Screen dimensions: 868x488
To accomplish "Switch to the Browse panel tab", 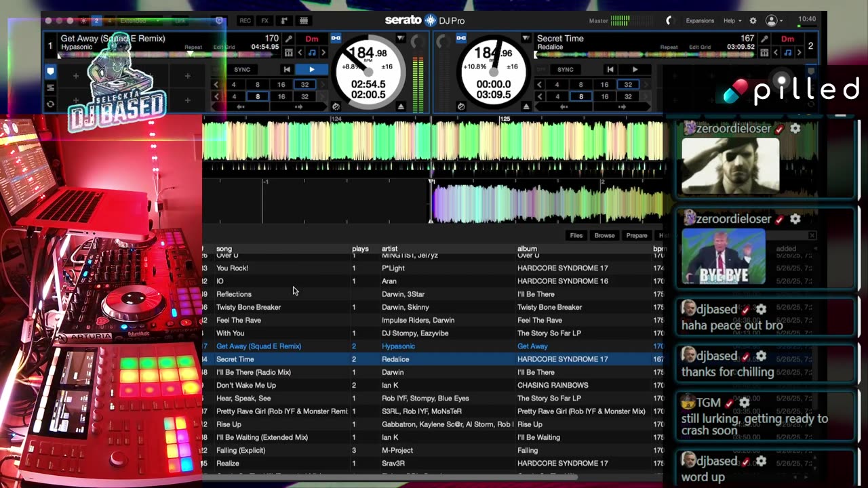I will click(604, 235).
